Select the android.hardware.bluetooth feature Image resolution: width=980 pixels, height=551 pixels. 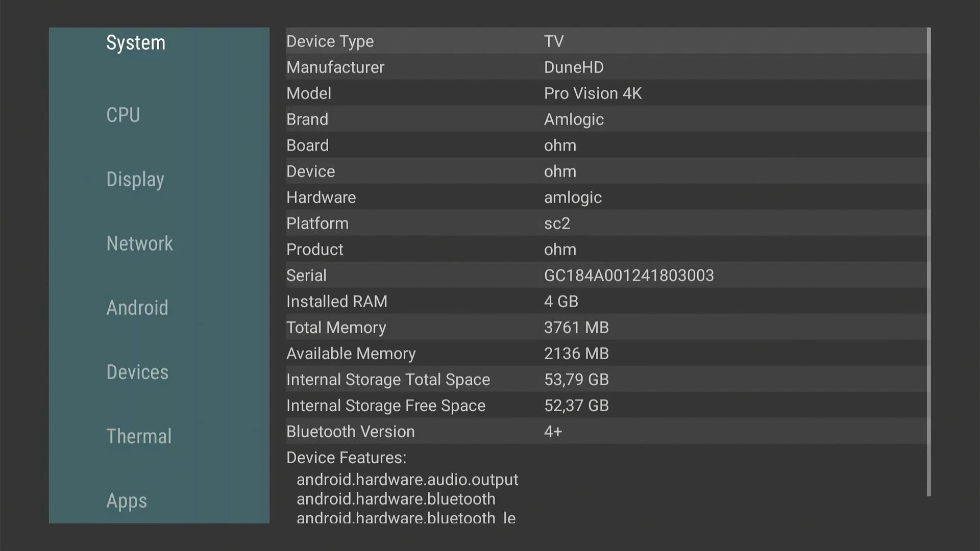[396, 499]
